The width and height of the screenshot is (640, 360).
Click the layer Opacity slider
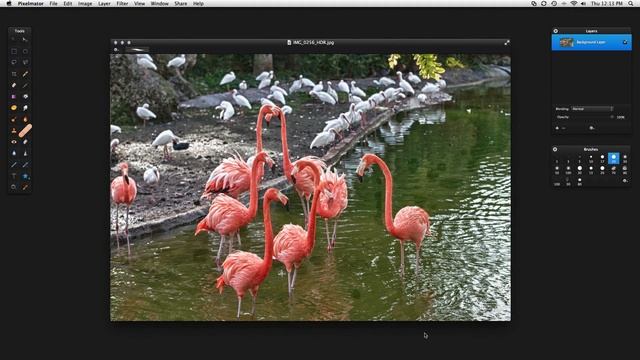pos(592,117)
